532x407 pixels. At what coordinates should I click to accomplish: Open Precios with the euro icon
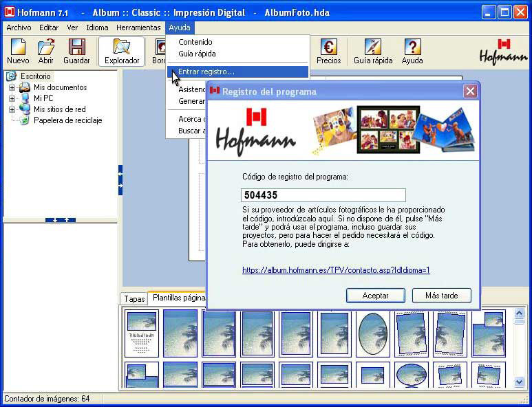click(x=328, y=51)
